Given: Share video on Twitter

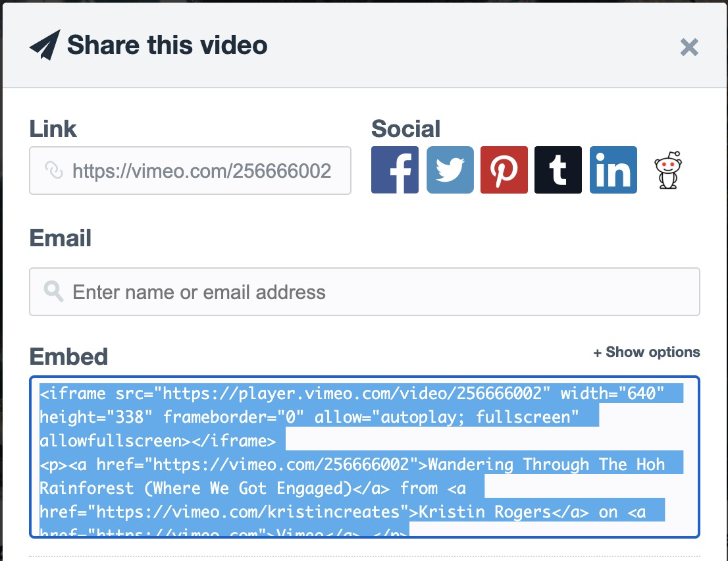Looking at the screenshot, I should click(450, 170).
